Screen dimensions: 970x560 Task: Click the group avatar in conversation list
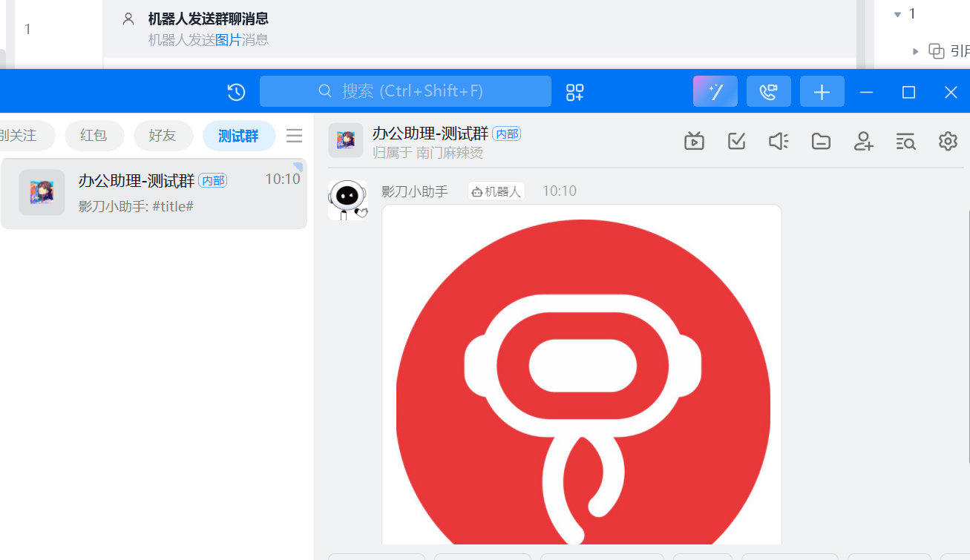42,193
